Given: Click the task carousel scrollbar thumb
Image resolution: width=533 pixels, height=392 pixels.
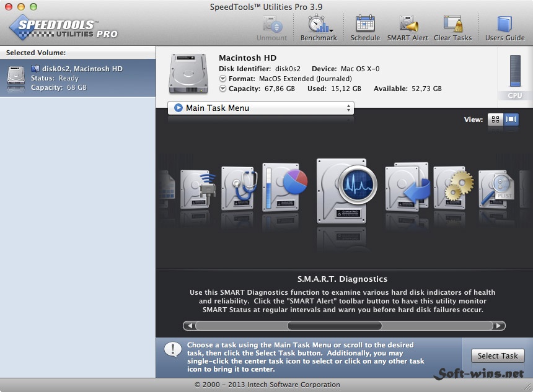Looking at the screenshot, I should pyautogui.click(x=335, y=326).
